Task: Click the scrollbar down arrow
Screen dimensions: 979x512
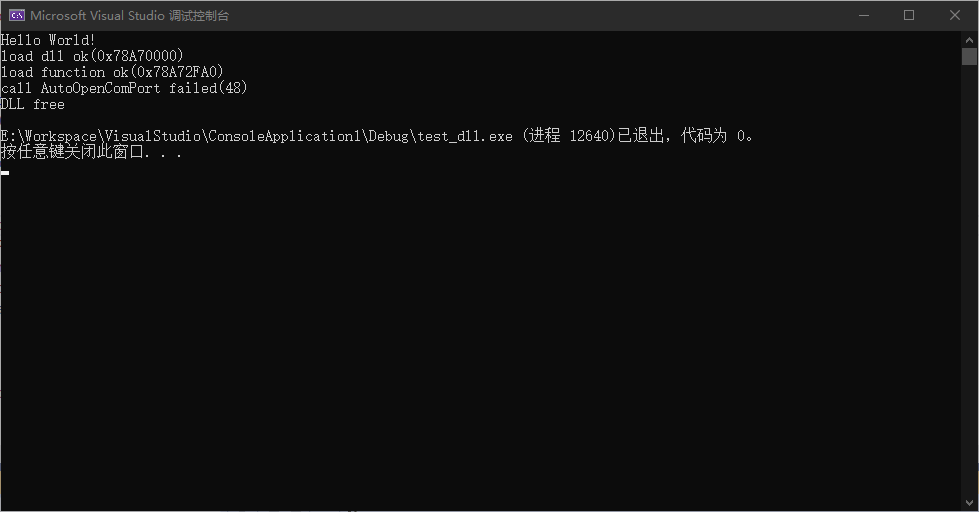Action: [969, 503]
